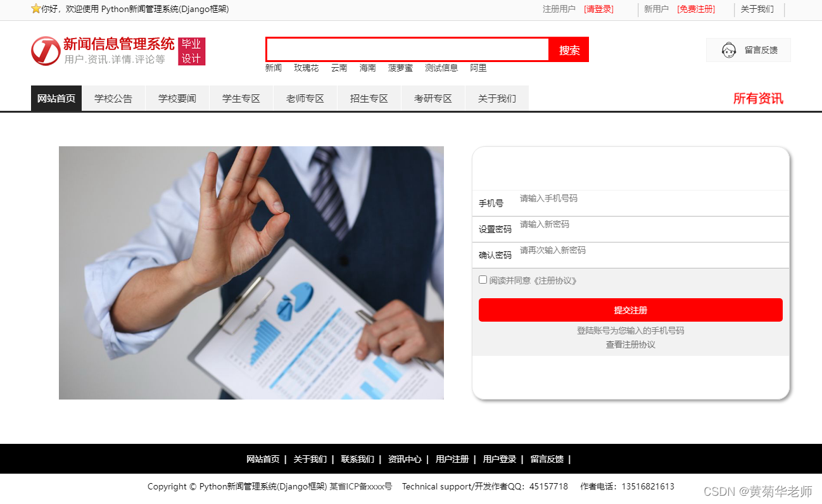The width and height of the screenshot is (822, 504).
Task: Switch to the 考研专区 tab
Action: click(x=433, y=98)
